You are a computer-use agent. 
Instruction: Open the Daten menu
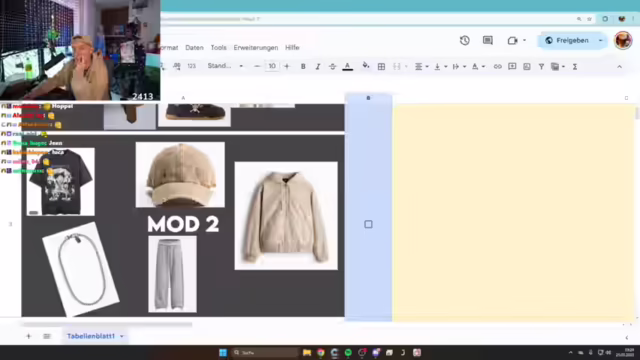(x=194, y=48)
